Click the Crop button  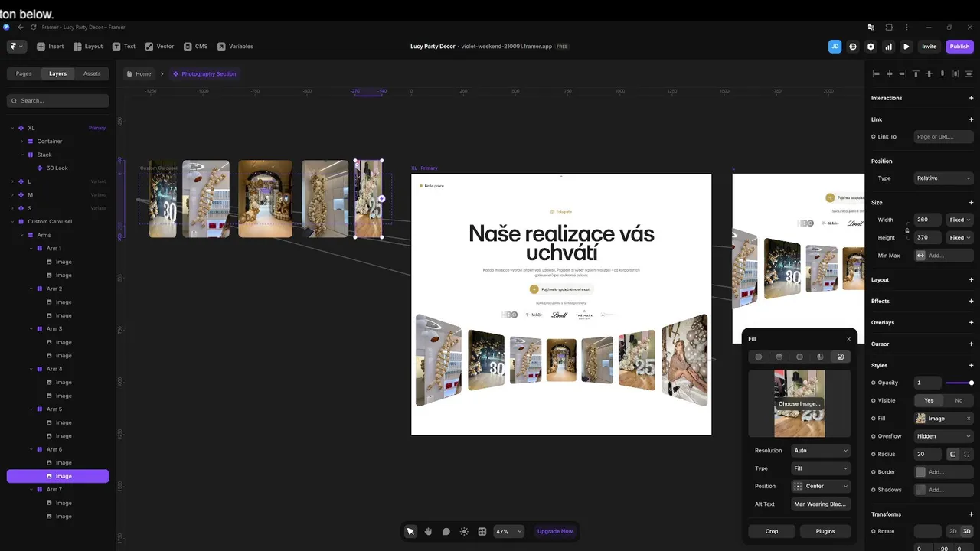coord(772,531)
